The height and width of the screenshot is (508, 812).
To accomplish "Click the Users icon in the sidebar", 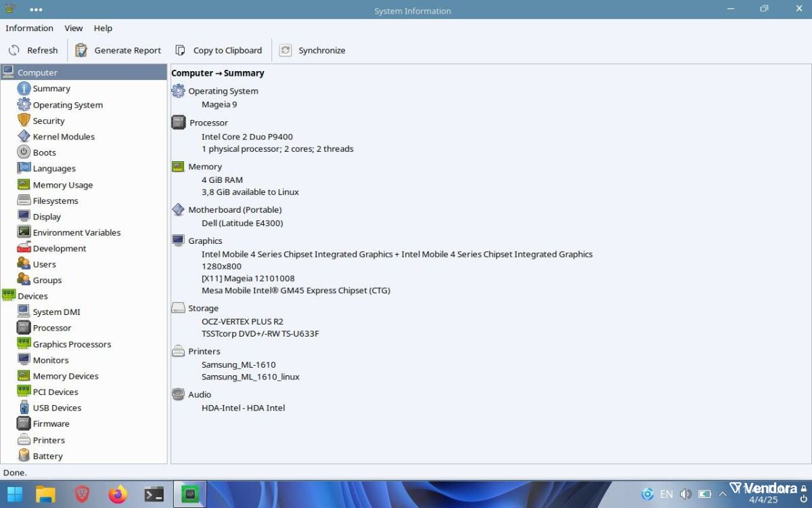I will 24,264.
